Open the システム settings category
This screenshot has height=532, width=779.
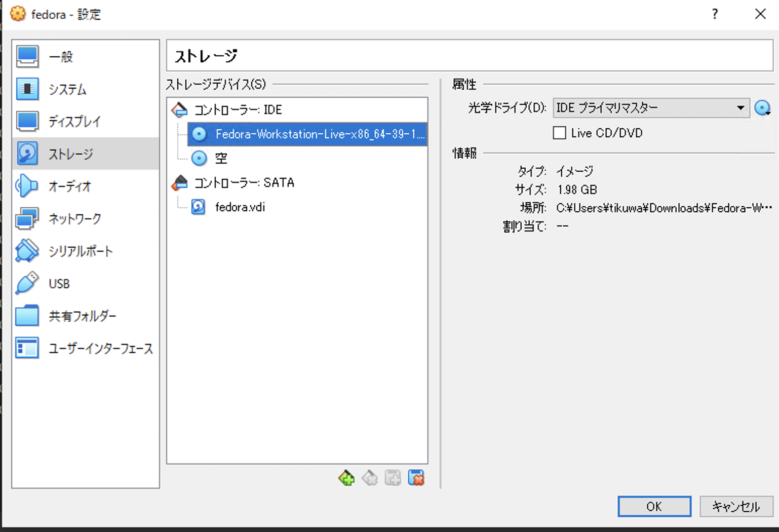tap(85, 89)
